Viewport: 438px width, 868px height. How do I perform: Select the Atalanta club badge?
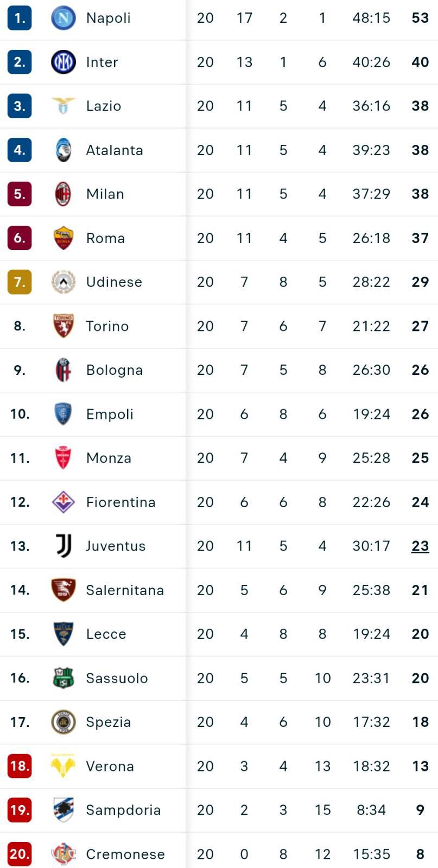tap(63, 150)
